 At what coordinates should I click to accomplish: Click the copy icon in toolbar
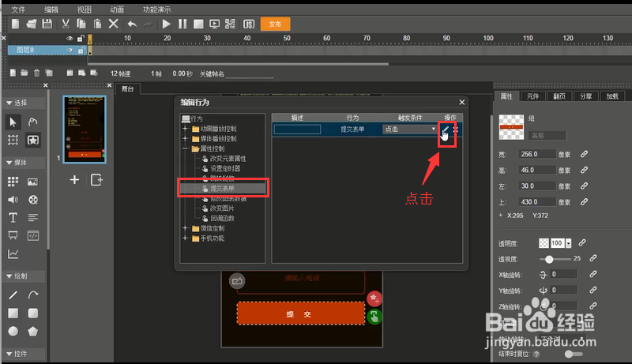pyautogui.click(x=81, y=24)
